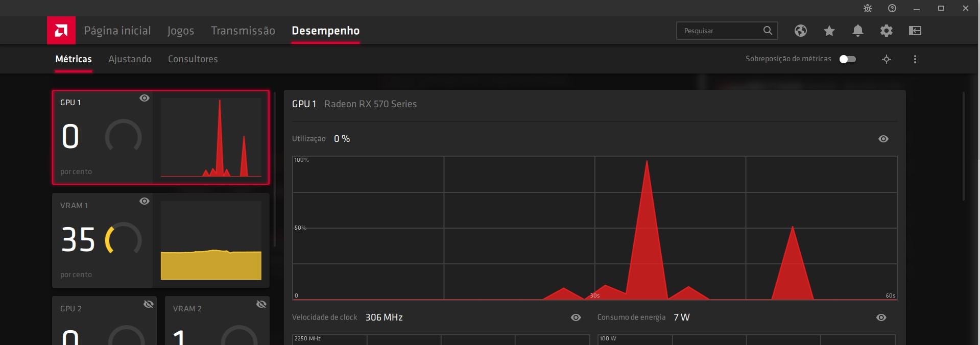Screen dimensions: 980x345
Task: Click the AMD logo home icon
Action: click(61, 31)
